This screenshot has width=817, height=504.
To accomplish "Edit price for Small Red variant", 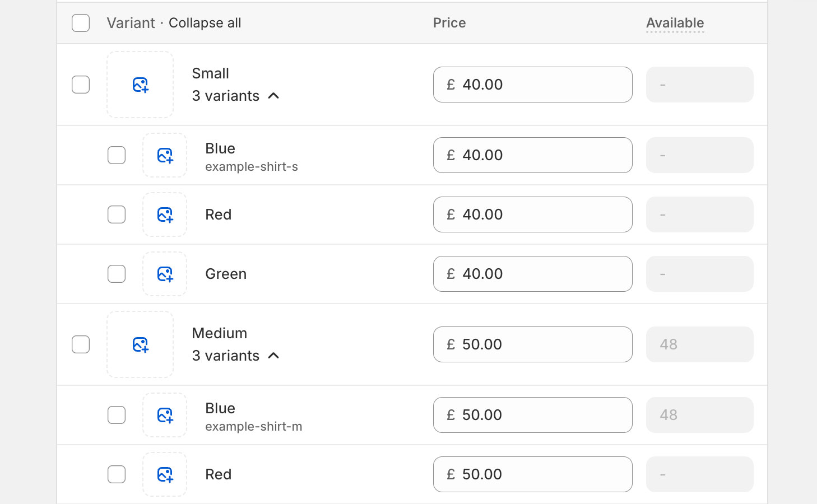I will click(x=533, y=214).
